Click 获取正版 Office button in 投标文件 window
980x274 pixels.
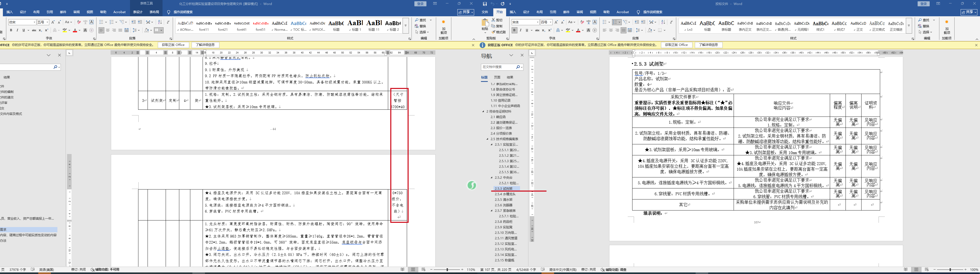676,45
